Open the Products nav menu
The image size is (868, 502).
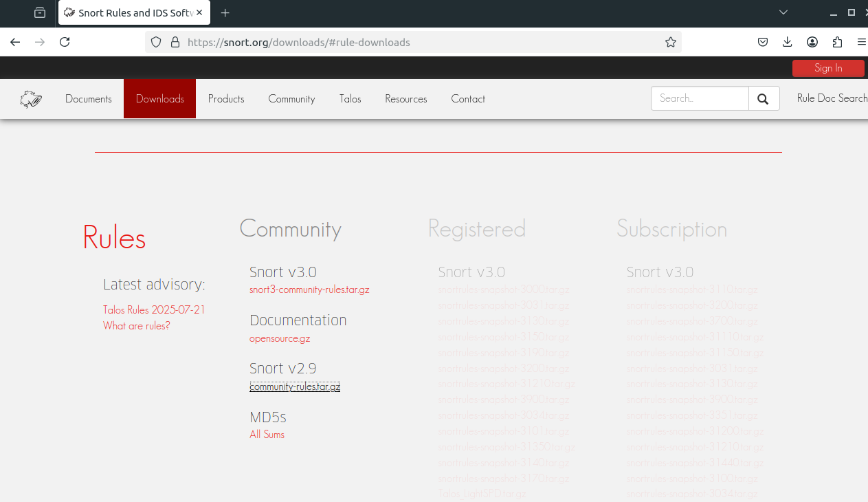click(x=226, y=99)
